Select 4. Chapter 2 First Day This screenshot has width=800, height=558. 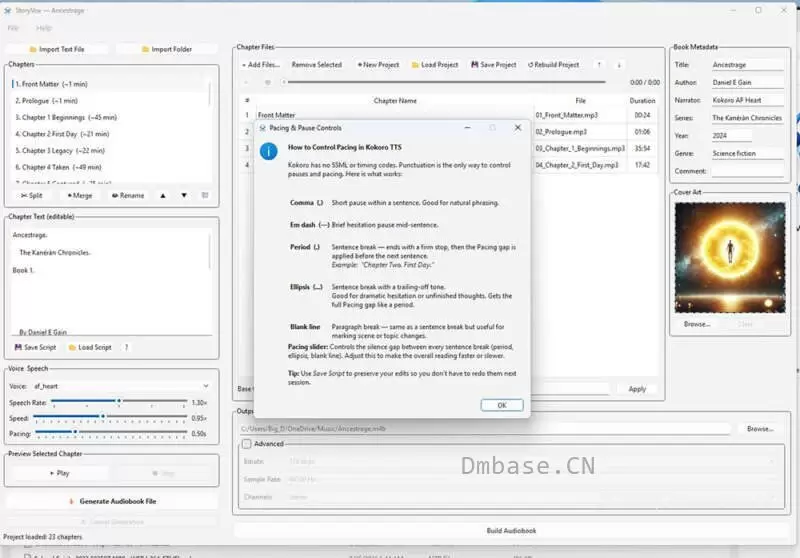click(110, 134)
